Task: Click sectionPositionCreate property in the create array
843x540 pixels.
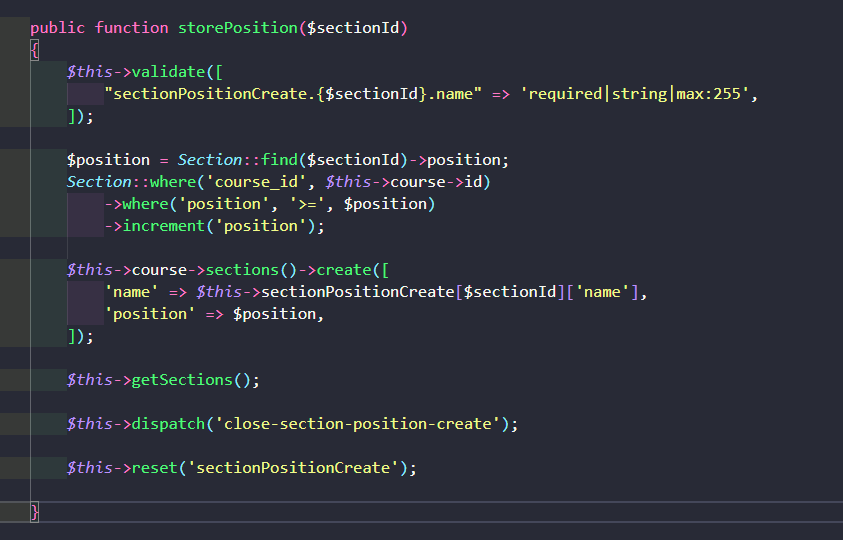Action: [358, 292]
